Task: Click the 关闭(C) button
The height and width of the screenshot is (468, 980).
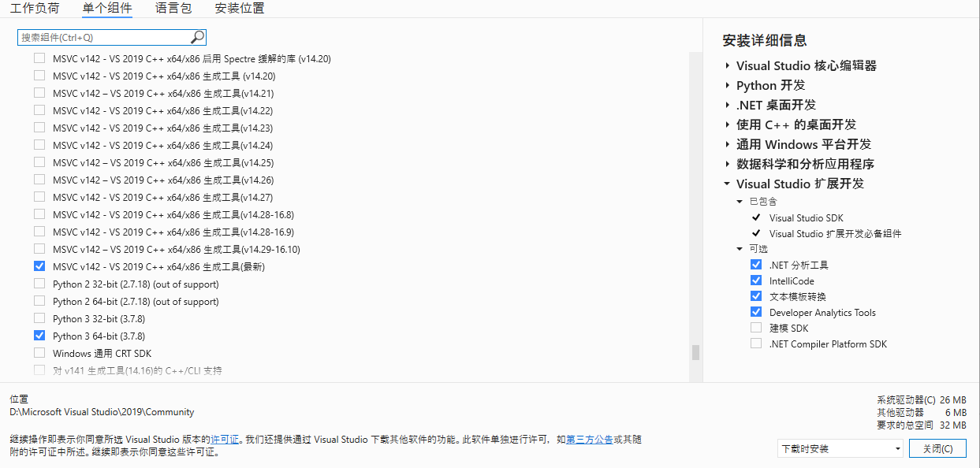Action: tap(937, 448)
